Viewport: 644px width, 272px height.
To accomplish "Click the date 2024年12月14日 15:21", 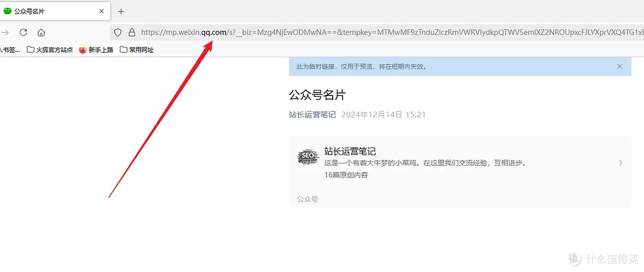I will (x=383, y=115).
